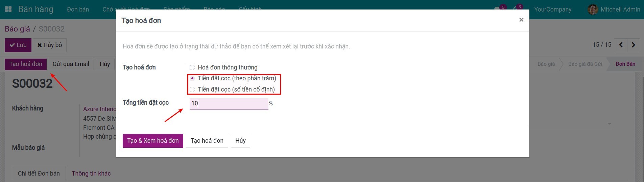Select Hoá đơn thông thường option
The image size is (644, 182).
pos(192,67)
